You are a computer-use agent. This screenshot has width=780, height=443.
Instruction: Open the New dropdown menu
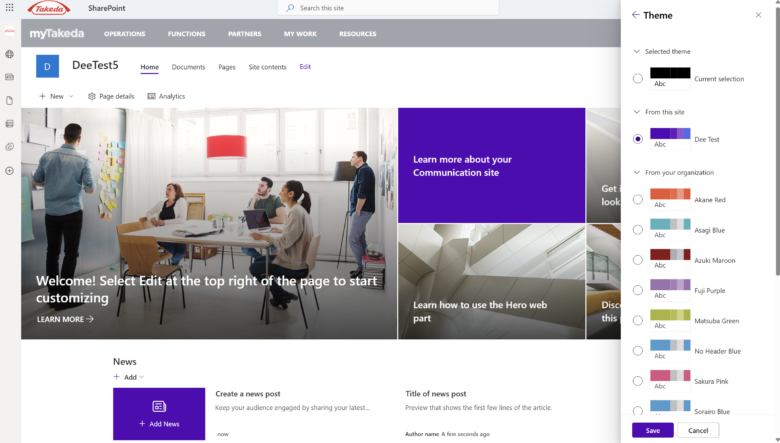tap(56, 96)
